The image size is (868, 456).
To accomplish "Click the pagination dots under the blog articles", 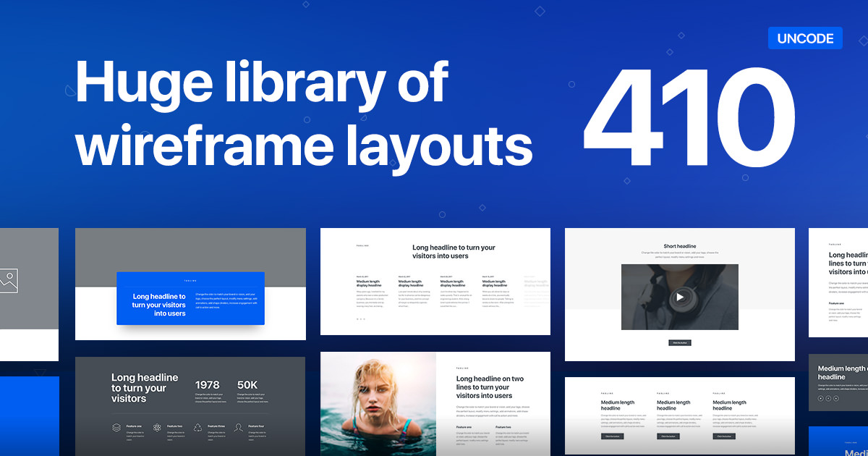I will pos(360,318).
